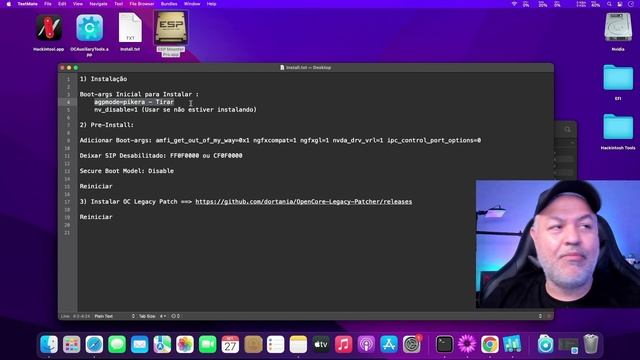Image resolution: width=640 pixels, height=360 pixels.
Task: Open the Hackintosh Tools folder
Action: coord(618,127)
